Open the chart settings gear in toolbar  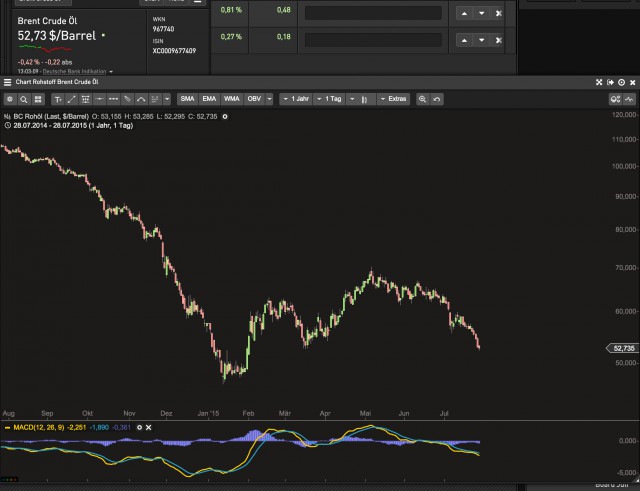[x=10, y=99]
